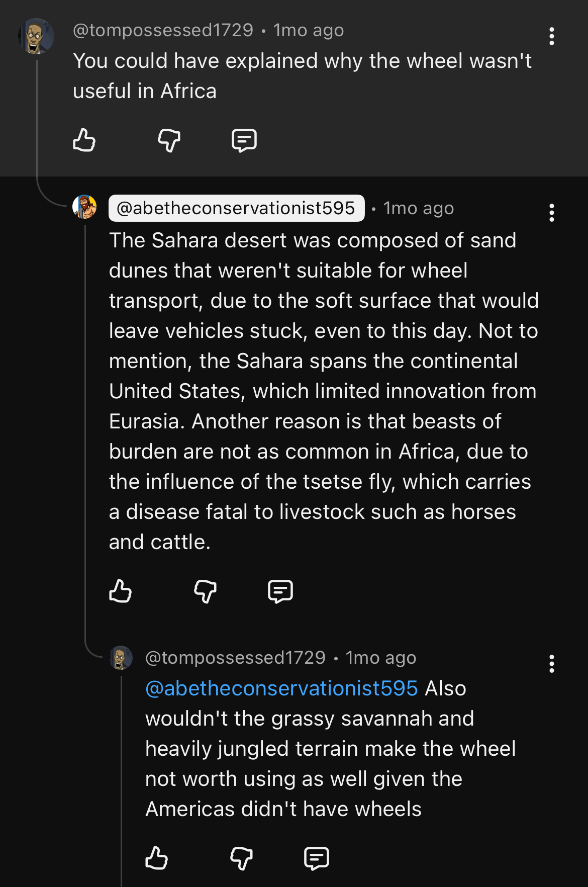The width and height of the screenshot is (588, 887).
Task: View the small tompossessed1729 avatar on the reply
Action: click(121, 658)
